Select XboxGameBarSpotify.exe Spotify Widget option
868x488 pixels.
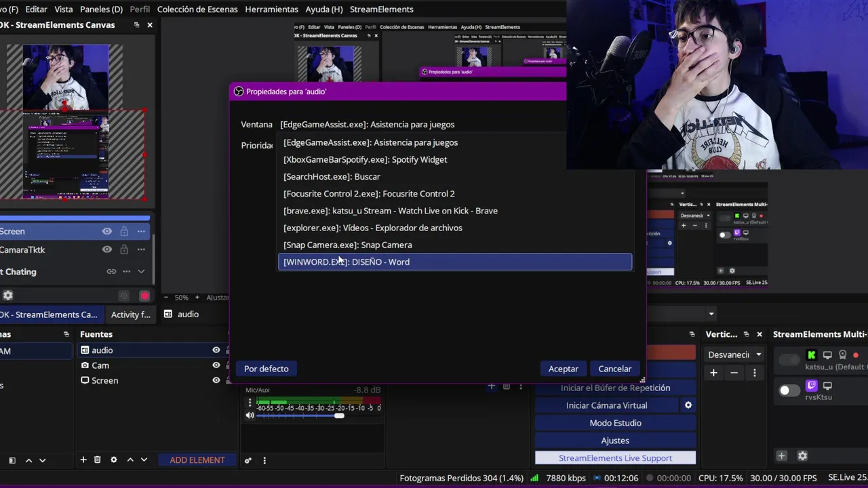[455, 159]
